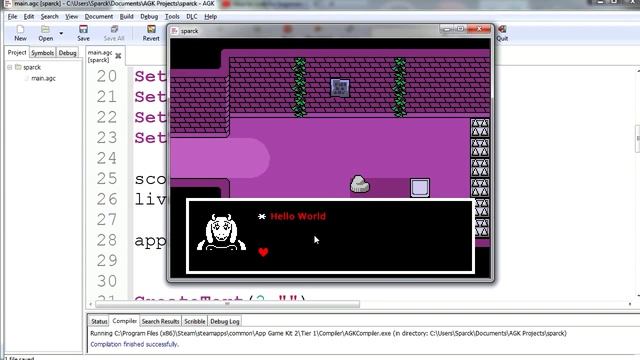This screenshot has width=640, height=360.
Task: Click line number 25 in the editor gutter
Action: 107,179
